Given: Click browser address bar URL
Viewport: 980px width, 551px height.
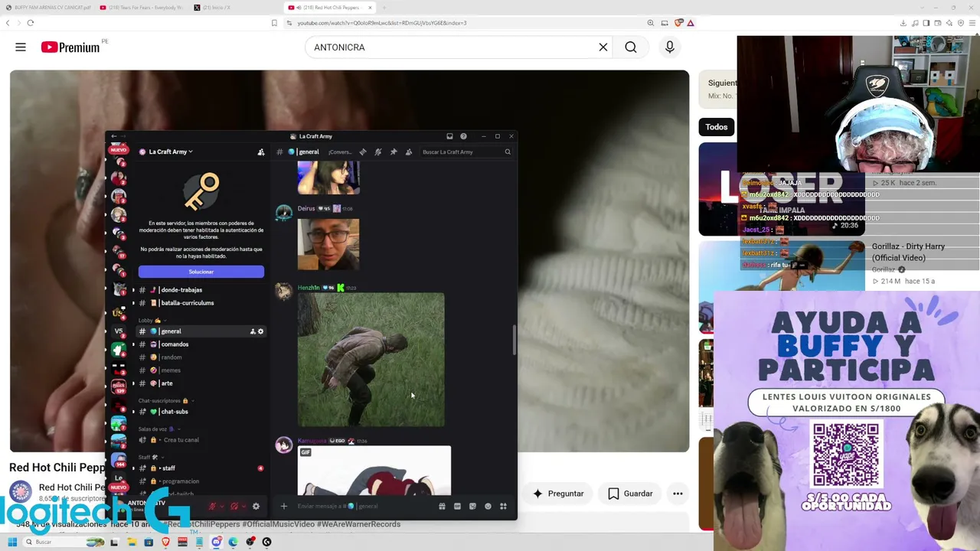Looking at the screenshot, I should click(x=381, y=23).
